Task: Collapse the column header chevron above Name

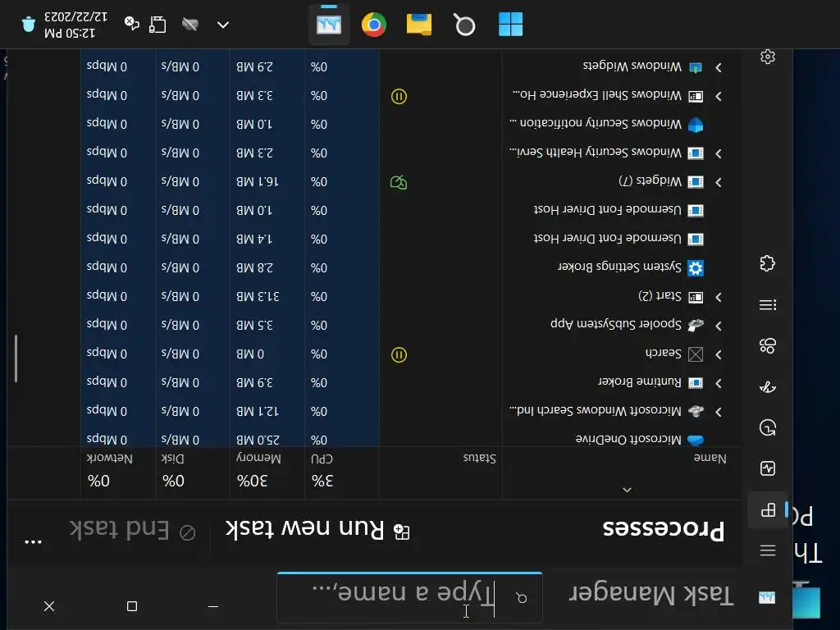Action: (x=627, y=490)
